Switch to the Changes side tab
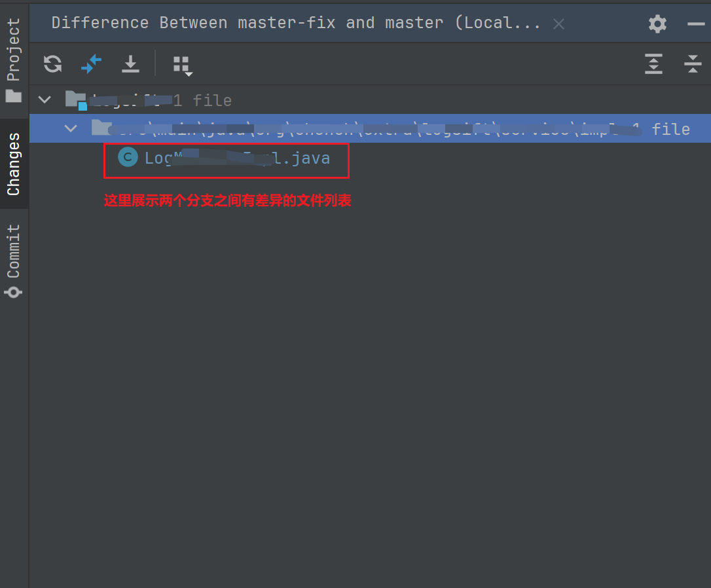Viewport: 711px width, 588px height. pyautogui.click(x=14, y=164)
